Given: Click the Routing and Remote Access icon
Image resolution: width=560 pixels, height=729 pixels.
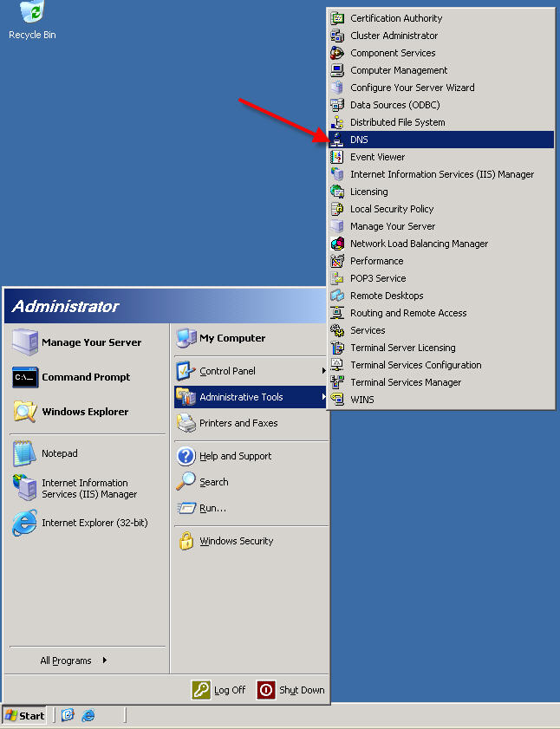Looking at the screenshot, I should 337,314.
